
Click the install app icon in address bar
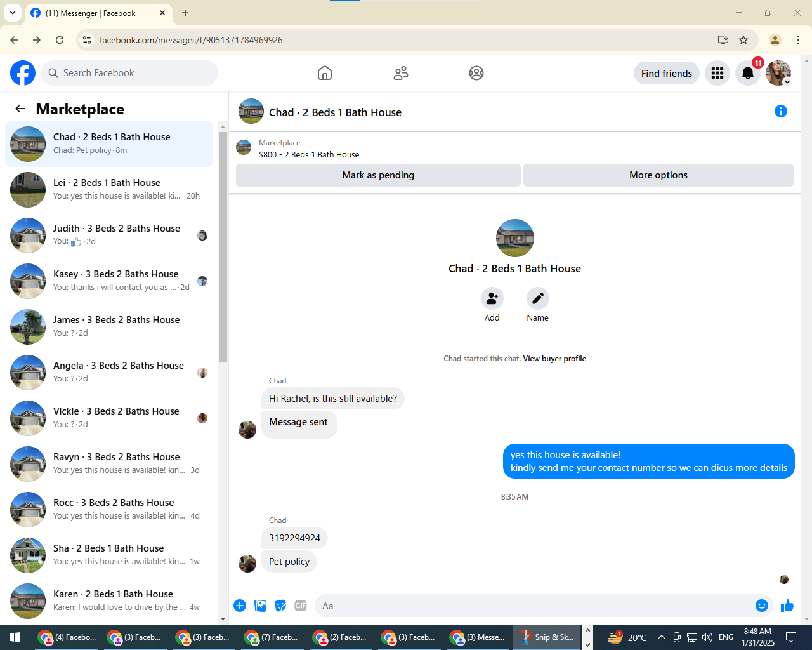723,40
